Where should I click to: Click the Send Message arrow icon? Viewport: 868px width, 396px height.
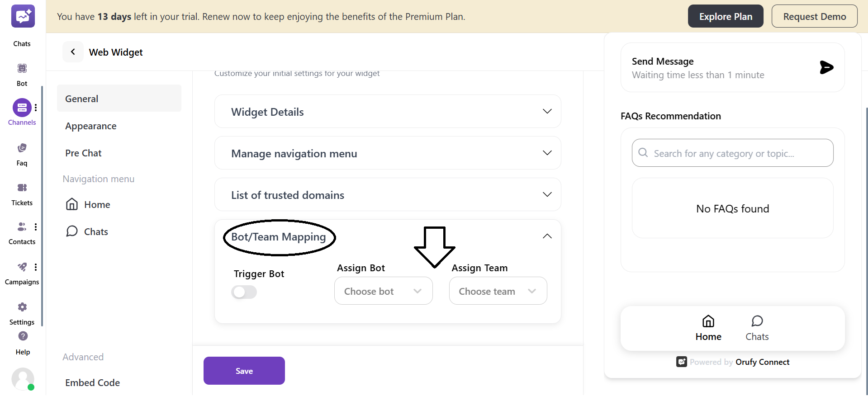826,67
